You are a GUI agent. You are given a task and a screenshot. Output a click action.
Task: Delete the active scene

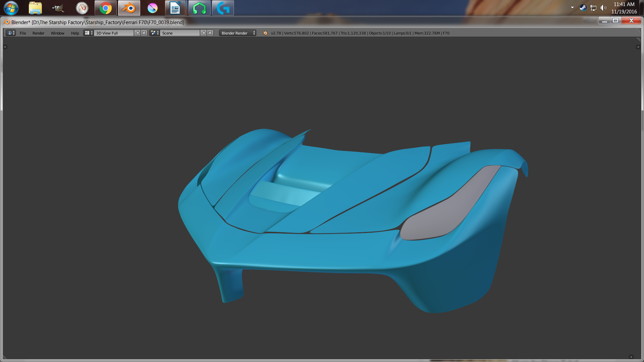210,33
